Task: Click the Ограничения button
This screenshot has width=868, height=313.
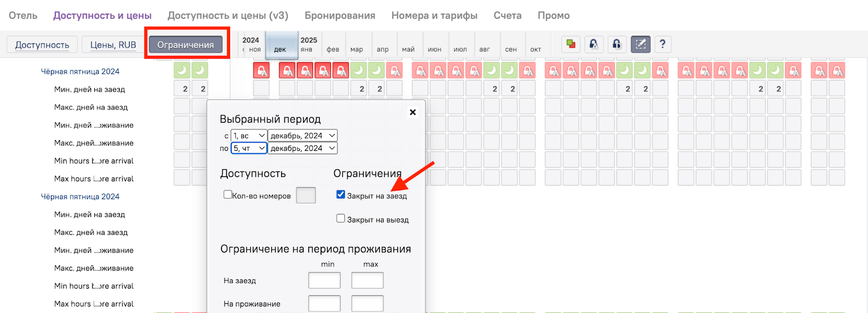Action: pyautogui.click(x=186, y=44)
